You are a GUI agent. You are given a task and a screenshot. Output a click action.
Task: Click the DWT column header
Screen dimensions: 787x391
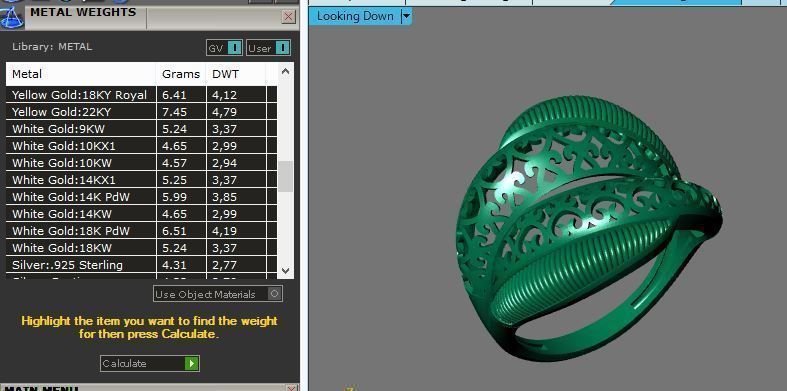[236, 74]
